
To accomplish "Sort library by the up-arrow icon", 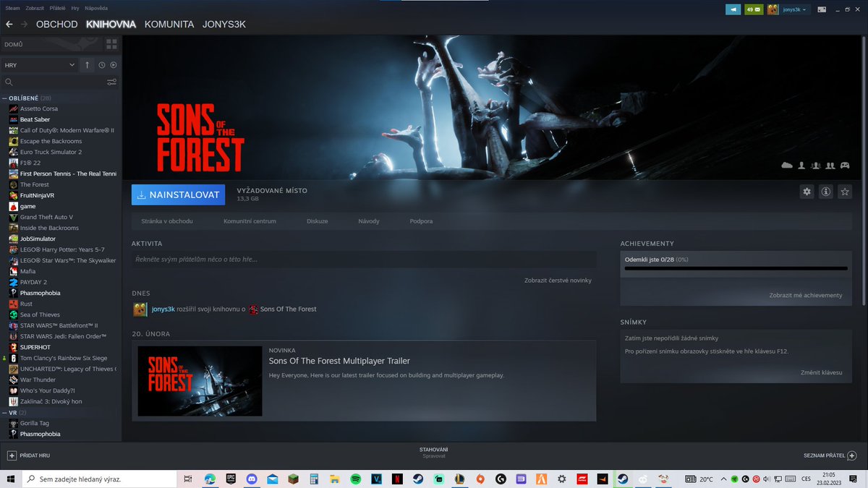I will tap(88, 65).
